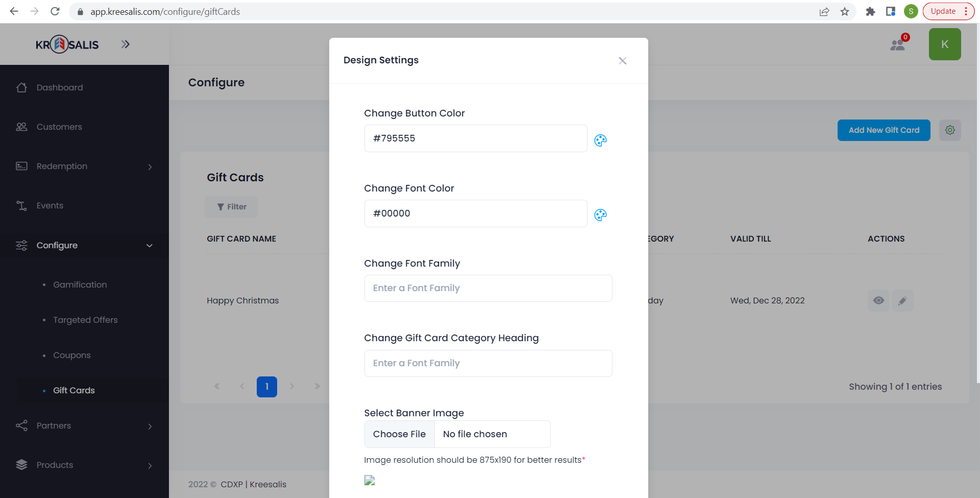Edit the Happy Christmas gift card
The image size is (980, 498).
[902, 300]
